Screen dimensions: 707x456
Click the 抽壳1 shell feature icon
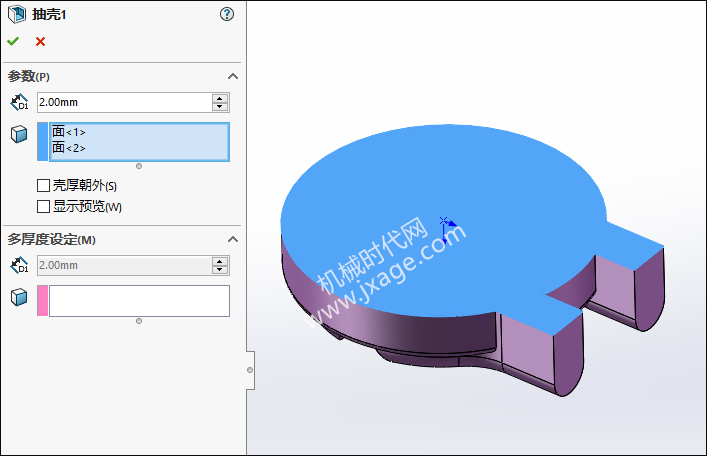[17, 14]
